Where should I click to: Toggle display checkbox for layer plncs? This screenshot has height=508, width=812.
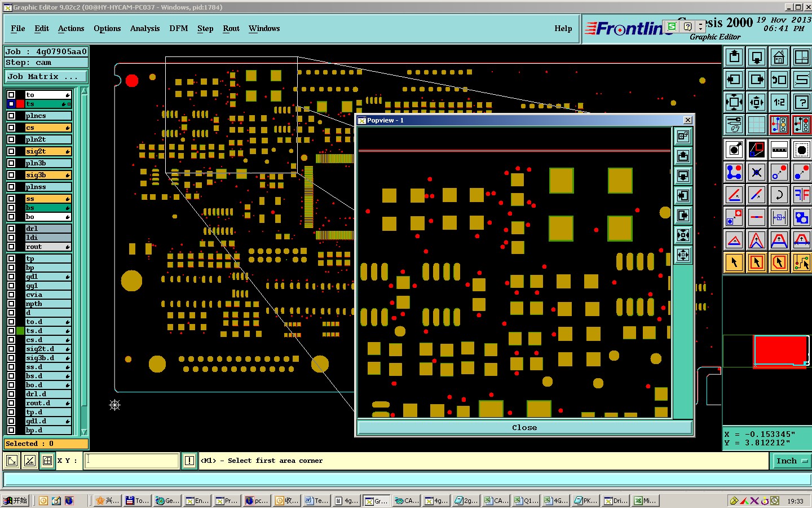tap(11, 116)
